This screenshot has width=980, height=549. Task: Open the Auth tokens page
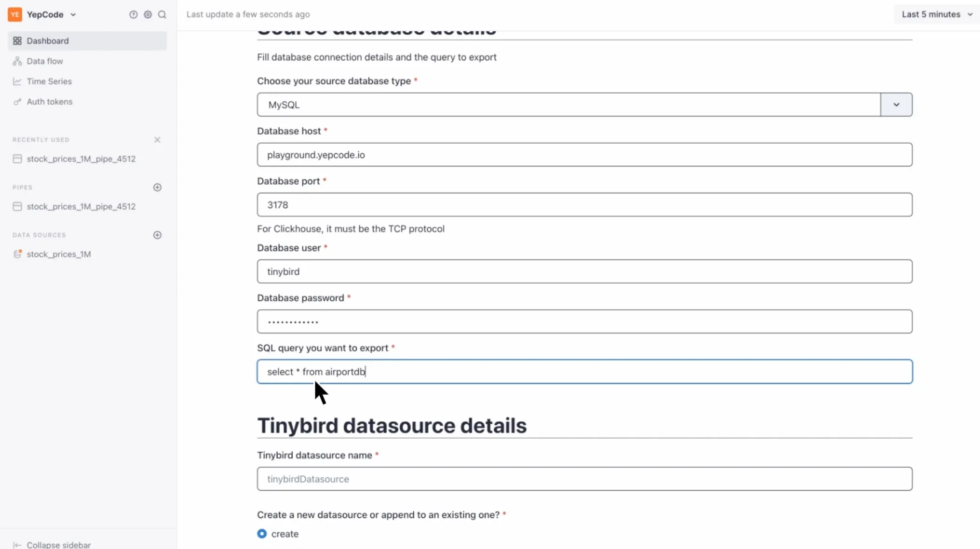[50, 102]
